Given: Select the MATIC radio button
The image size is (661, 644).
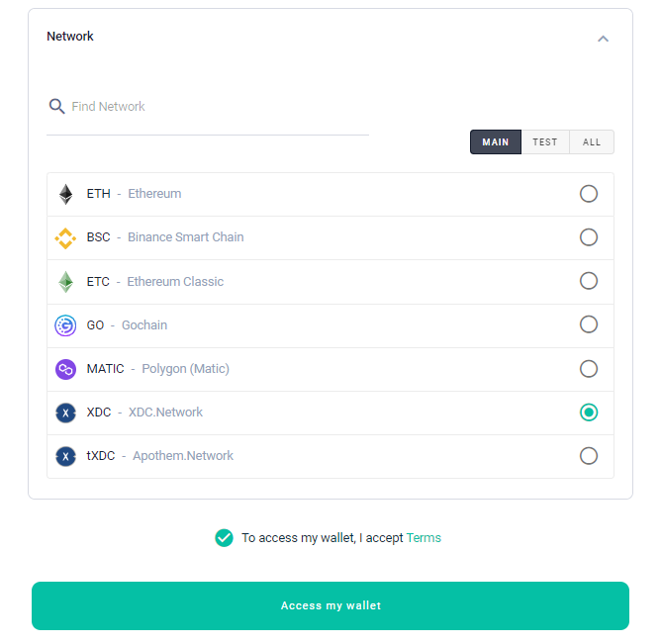Looking at the screenshot, I should 589,369.
